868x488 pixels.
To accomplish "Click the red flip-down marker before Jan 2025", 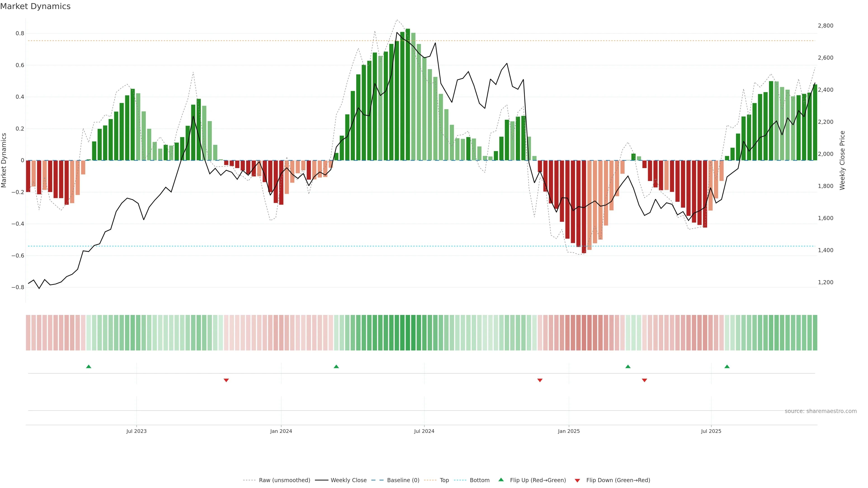I will coord(540,380).
